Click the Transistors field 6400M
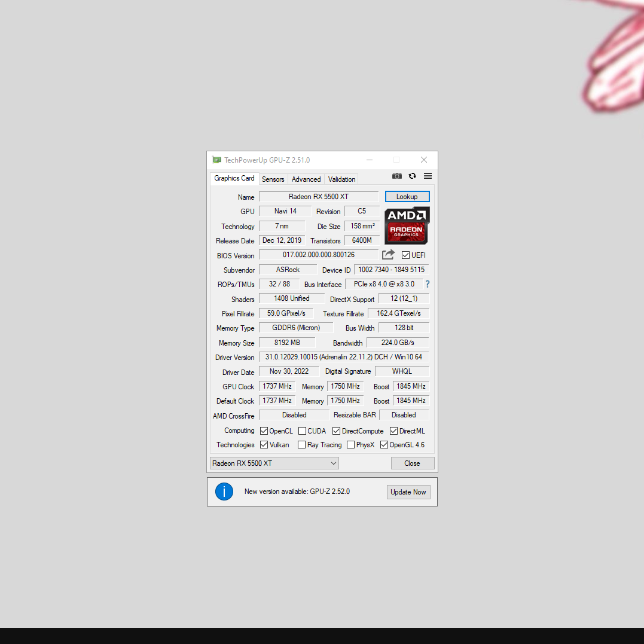The width and height of the screenshot is (644, 644). (362, 240)
